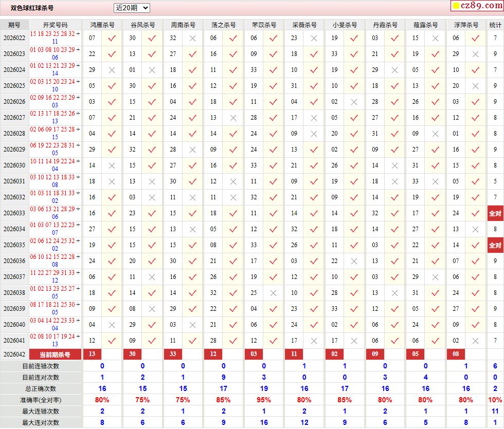Click the X mark for 芣苡杀号 in row 2026038
The width and height of the screenshot is (504, 429).
273,293
